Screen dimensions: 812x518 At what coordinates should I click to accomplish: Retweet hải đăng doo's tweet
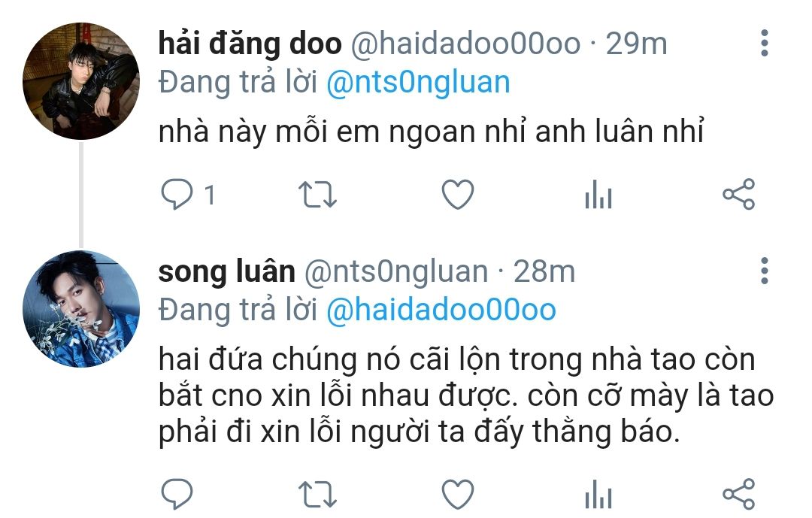[x=317, y=195]
